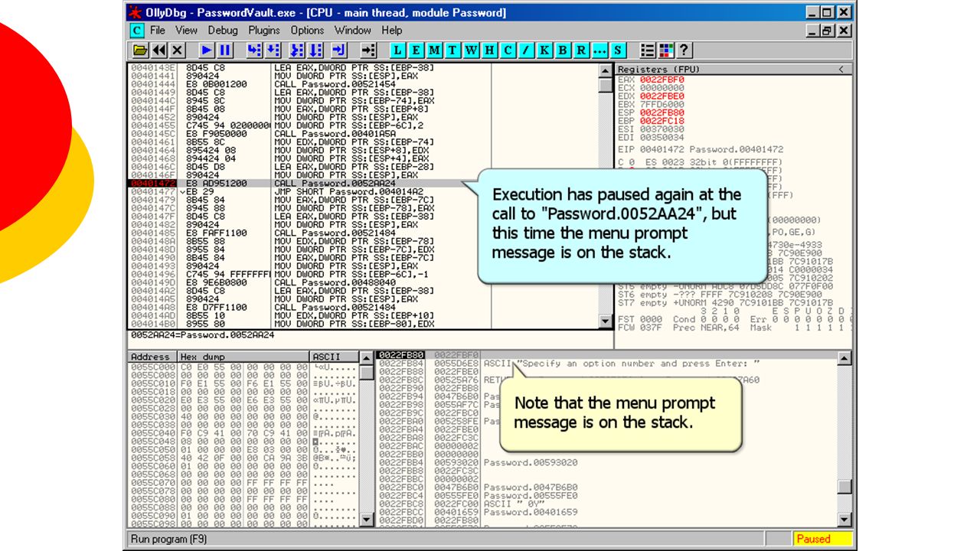The width and height of the screenshot is (980, 551).
Task: Open Windows list with W button
Action: [x=471, y=51]
